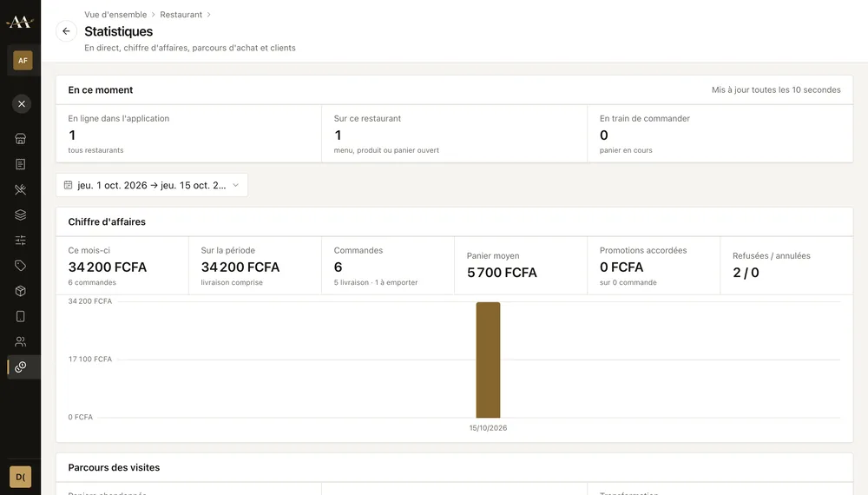The image size is (868, 495).
Task: Open the store icon in sidebar
Action: tap(21, 138)
